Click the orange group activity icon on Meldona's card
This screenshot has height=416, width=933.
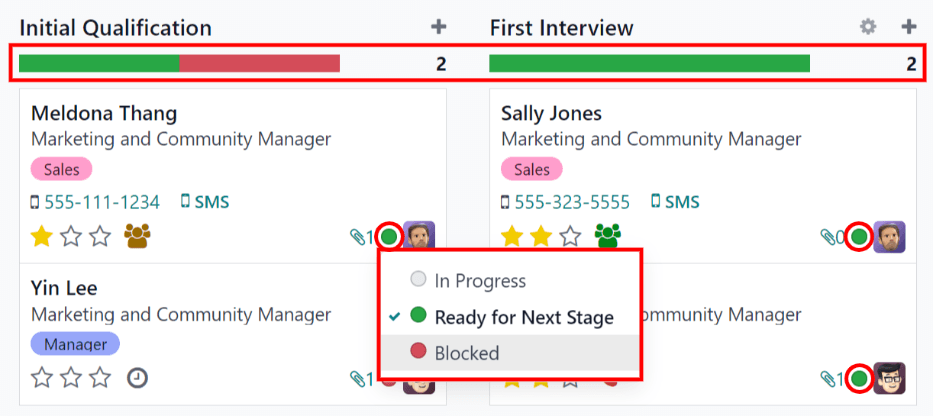[x=137, y=236]
